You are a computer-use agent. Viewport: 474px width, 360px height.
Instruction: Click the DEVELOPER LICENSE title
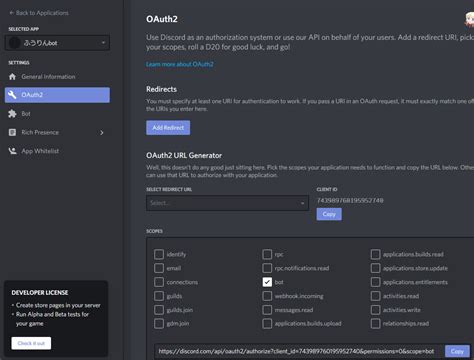pos(40,292)
